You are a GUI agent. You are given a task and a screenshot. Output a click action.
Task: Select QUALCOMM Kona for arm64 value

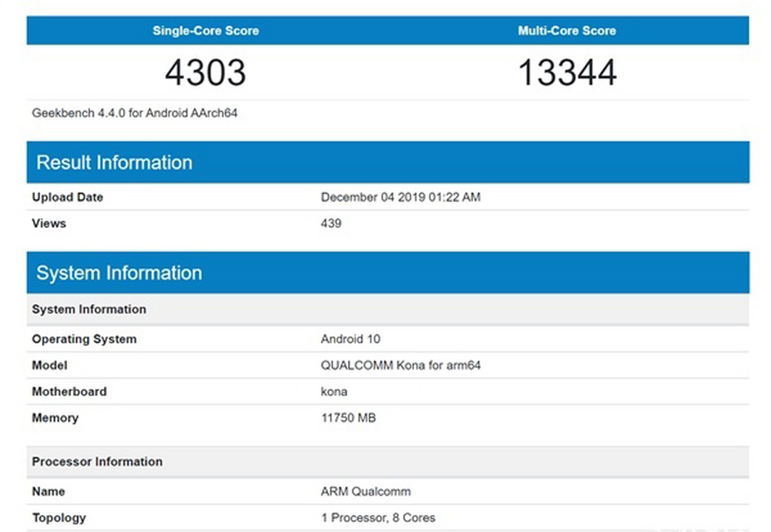401,365
